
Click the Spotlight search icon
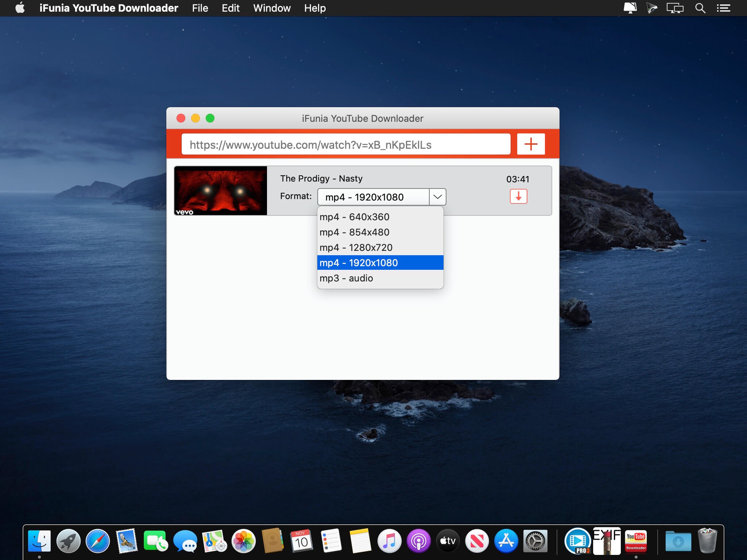[x=700, y=8]
